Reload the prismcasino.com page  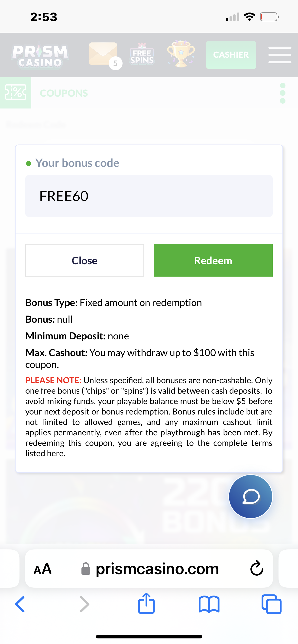coord(256,569)
